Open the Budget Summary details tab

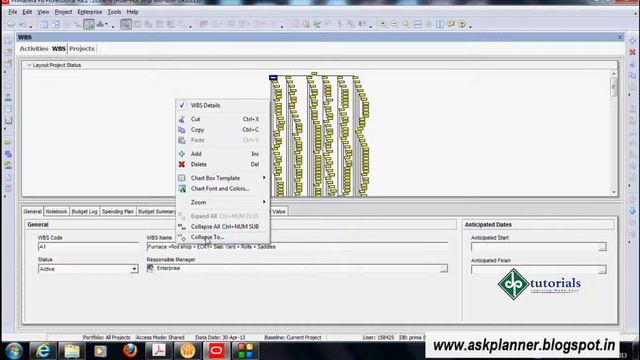157,211
